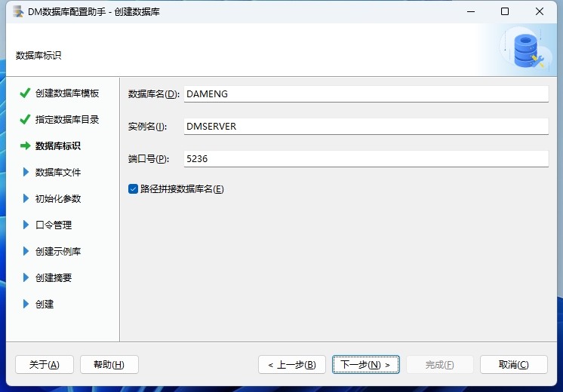
Task: Click the database name field containing DAMENG
Action: [366, 94]
